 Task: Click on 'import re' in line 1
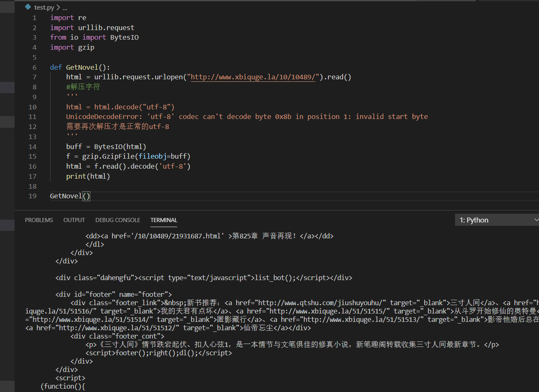click(68, 18)
